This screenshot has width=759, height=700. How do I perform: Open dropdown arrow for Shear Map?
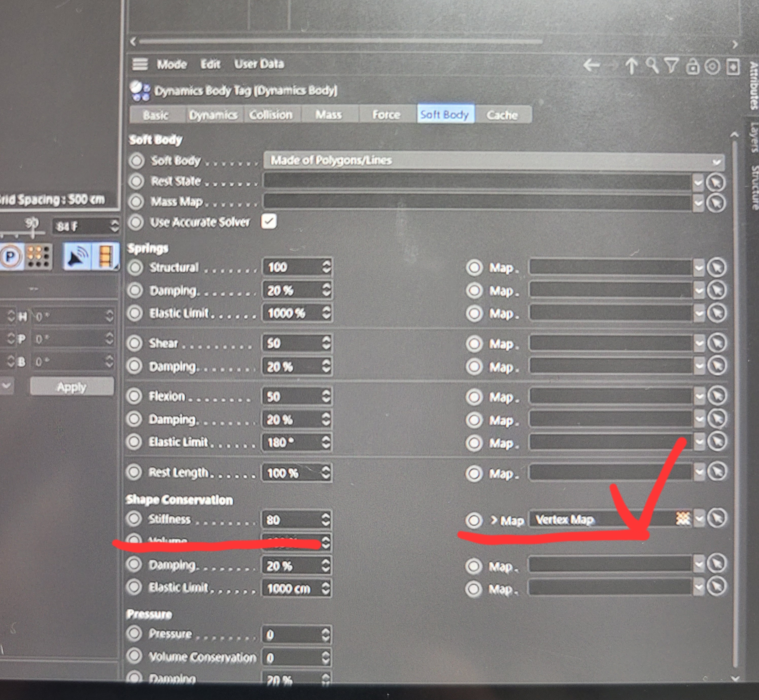699,344
